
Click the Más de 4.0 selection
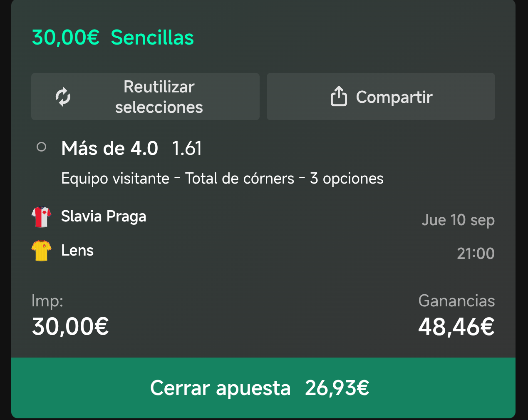110,148
